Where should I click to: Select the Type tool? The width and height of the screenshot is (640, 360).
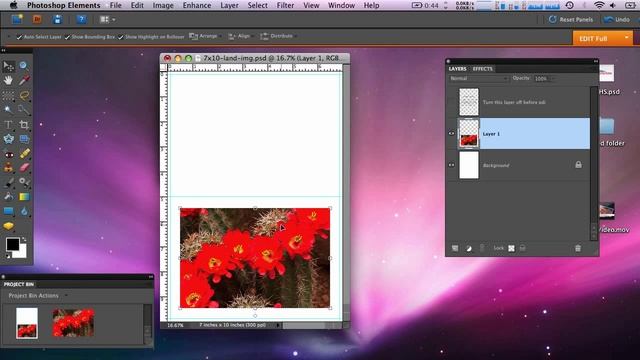8,125
